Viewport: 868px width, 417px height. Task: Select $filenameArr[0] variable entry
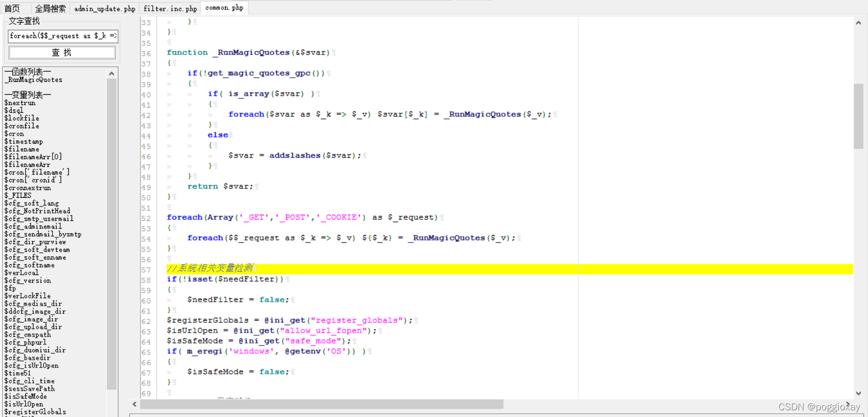33,157
